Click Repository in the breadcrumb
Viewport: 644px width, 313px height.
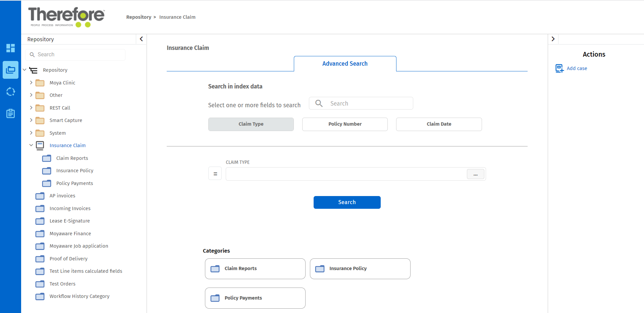pyautogui.click(x=139, y=17)
